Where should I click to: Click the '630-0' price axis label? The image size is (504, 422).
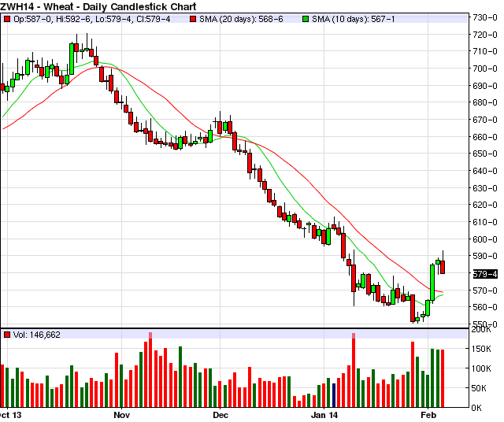[x=485, y=188]
